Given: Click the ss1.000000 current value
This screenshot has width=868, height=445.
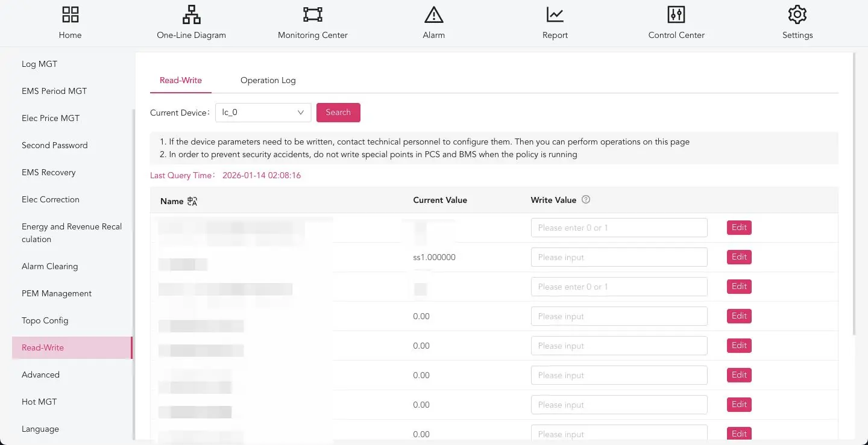Looking at the screenshot, I should point(434,257).
